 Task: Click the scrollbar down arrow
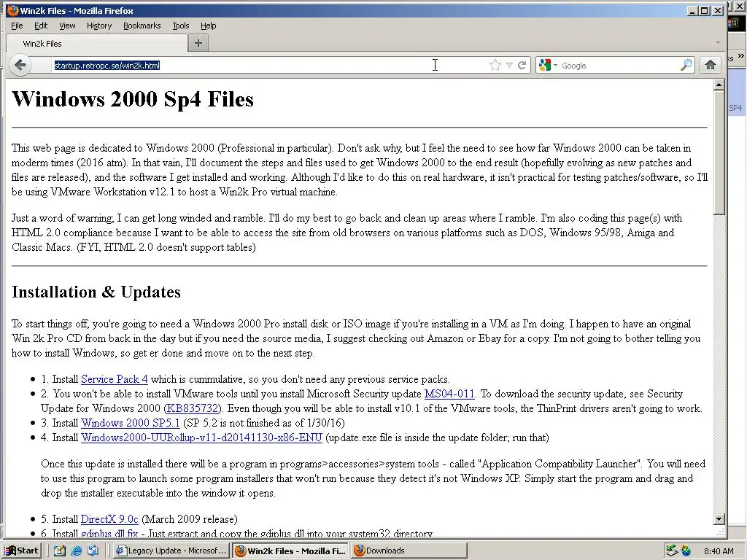pos(719,518)
